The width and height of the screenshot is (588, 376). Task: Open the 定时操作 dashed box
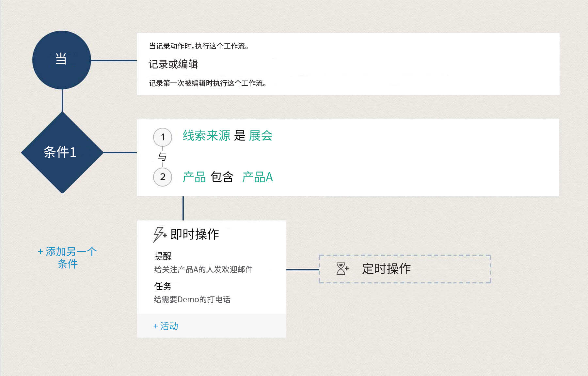coord(405,269)
